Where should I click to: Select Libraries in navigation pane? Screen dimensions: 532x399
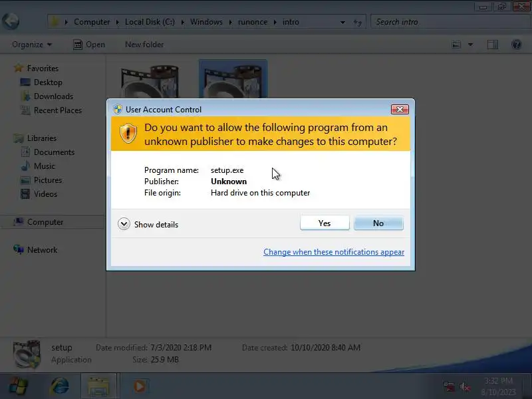[x=42, y=138]
